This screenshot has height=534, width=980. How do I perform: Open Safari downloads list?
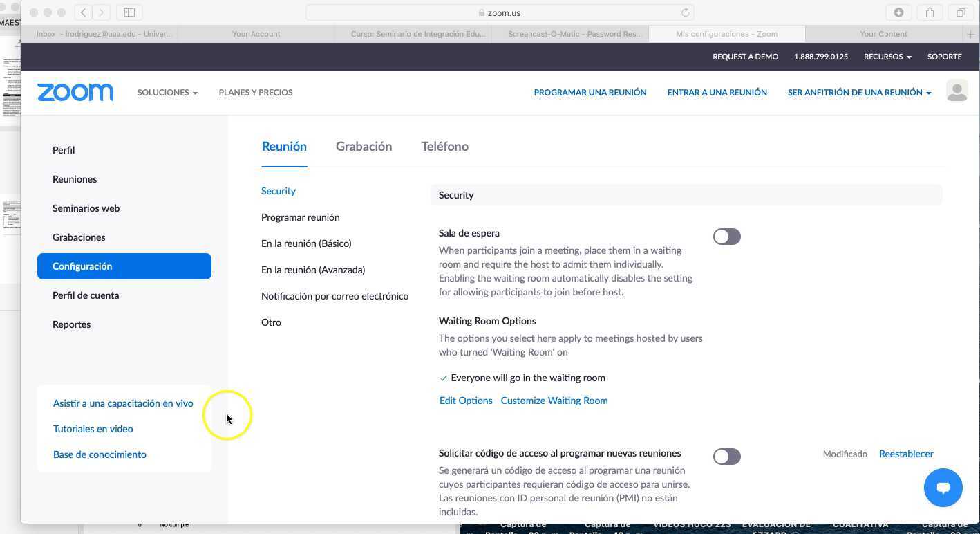pos(898,12)
